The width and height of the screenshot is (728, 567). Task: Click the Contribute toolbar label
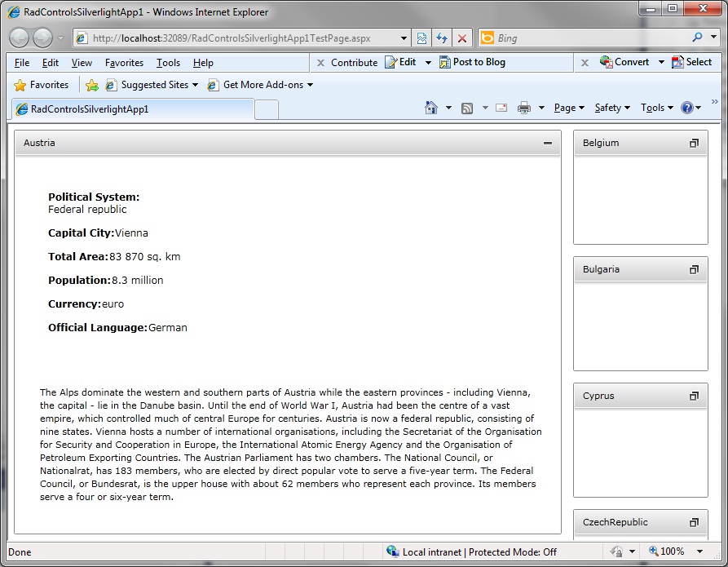pos(355,63)
